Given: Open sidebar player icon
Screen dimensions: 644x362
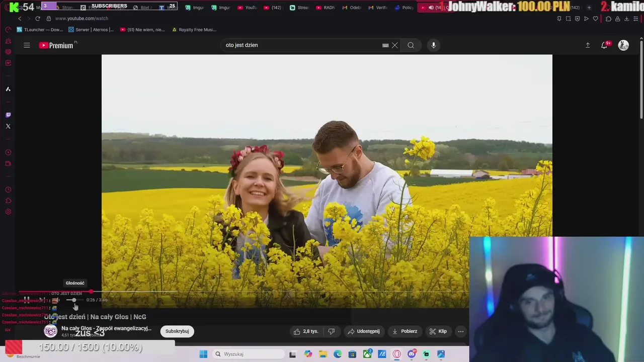Looking at the screenshot, I should (8, 152).
